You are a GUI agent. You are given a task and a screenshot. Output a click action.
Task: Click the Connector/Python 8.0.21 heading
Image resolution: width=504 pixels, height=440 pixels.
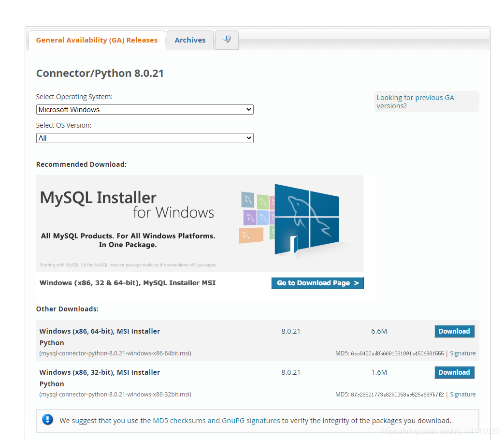click(100, 73)
